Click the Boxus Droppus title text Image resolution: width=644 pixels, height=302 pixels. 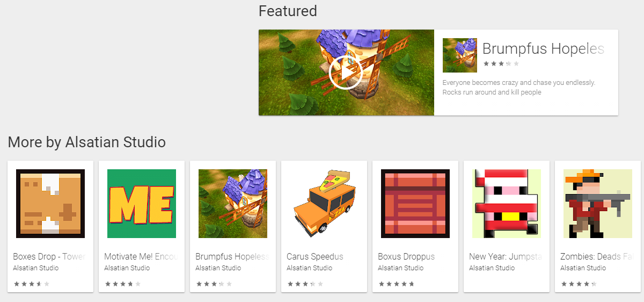(x=406, y=256)
